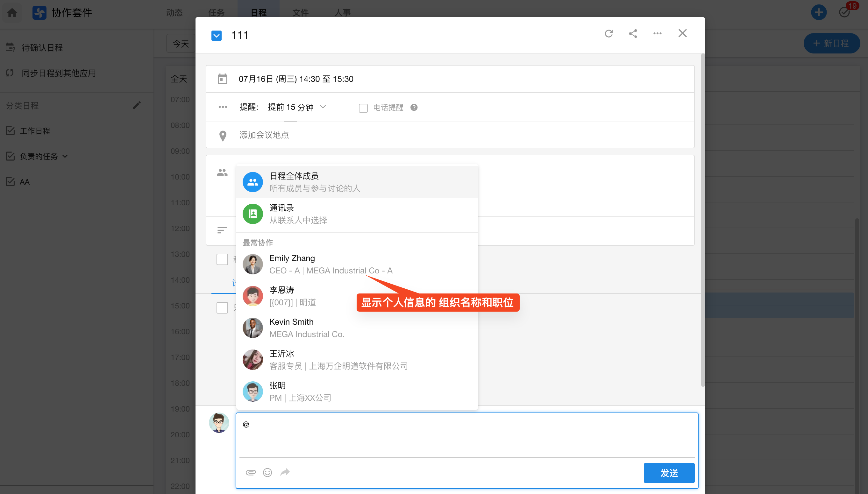Image resolution: width=868 pixels, height=494 pixels.
Task: Click the refresh icon in dialog header
Action: click(608, 34)
